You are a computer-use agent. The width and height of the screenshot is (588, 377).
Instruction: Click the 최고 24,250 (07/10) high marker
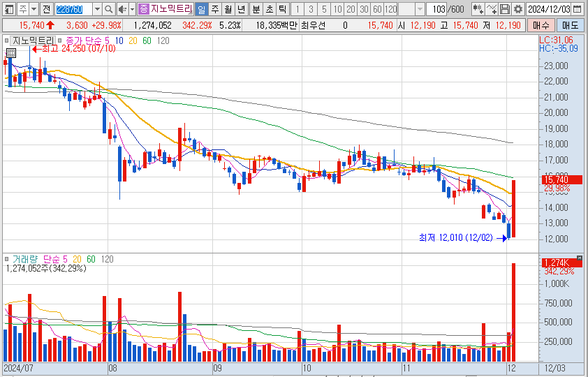coord(74,49)
